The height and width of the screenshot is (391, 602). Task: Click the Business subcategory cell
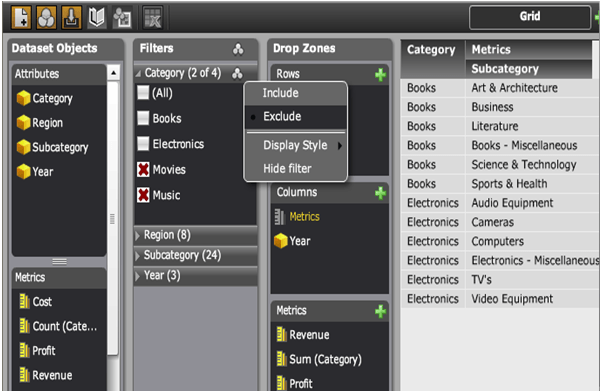(x=532, y=107)
